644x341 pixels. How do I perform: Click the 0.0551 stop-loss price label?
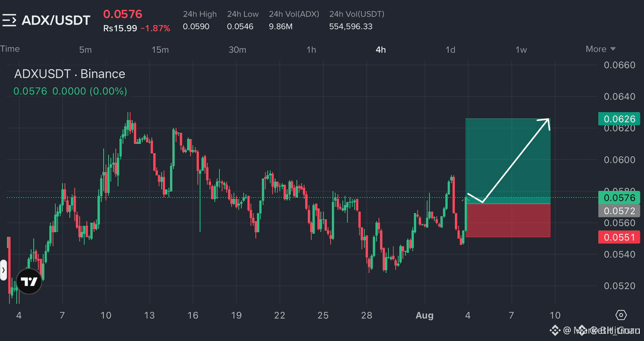click(x=619, y=237)
